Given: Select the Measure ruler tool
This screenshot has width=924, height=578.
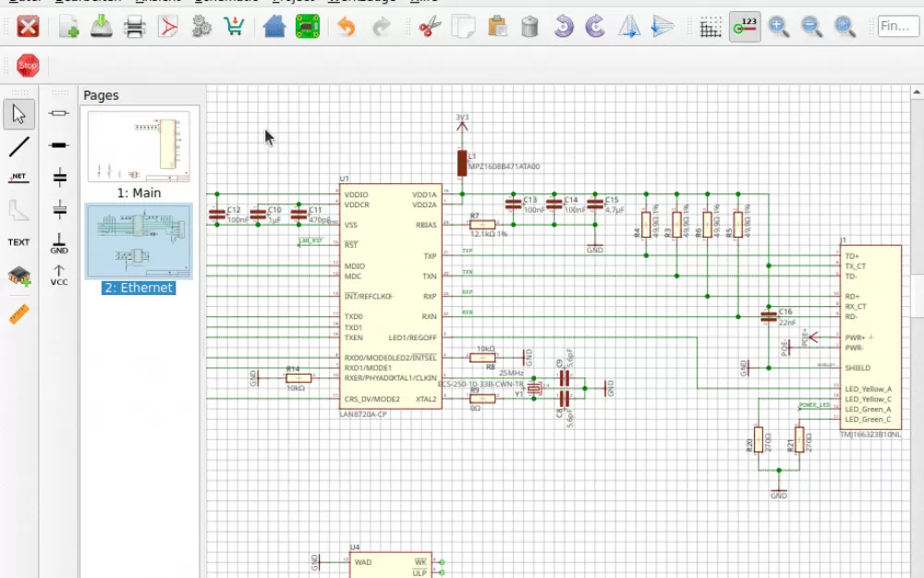Looking at the screenshot, I should tap(18, 314).
